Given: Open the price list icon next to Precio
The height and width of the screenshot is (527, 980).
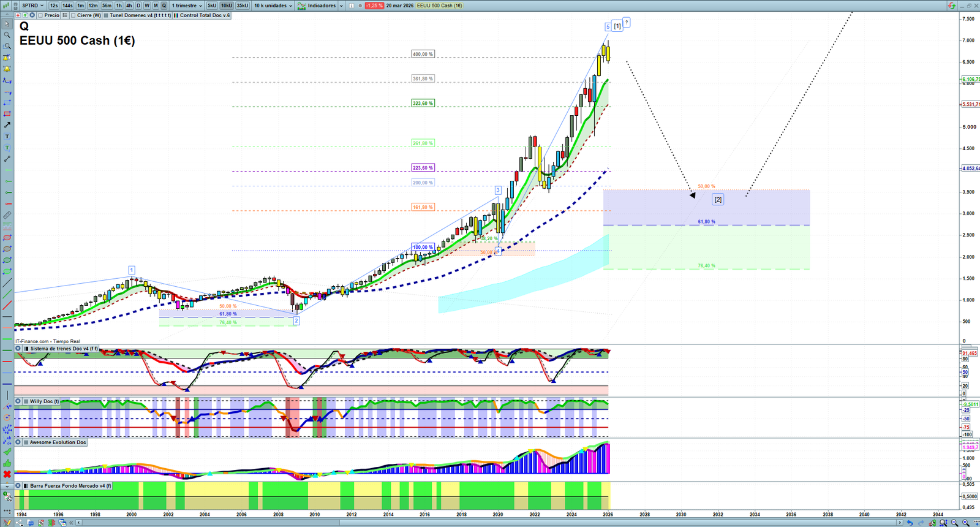Looking at the screenshot, I should (65, 15).
